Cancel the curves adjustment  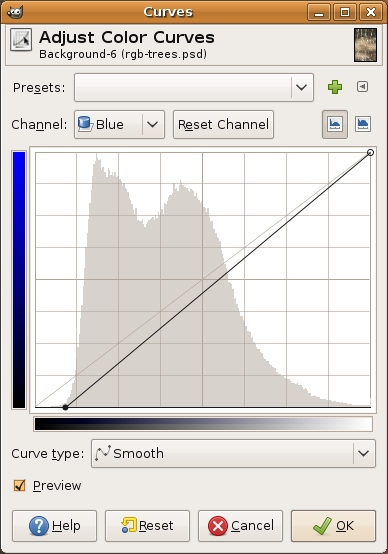click(x=240, y=526)
